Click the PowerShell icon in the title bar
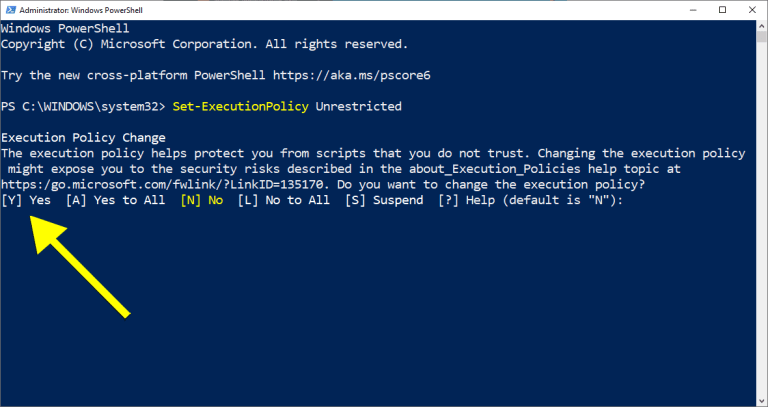The width and height of the screenshot is (768, 407). (10, 10)
